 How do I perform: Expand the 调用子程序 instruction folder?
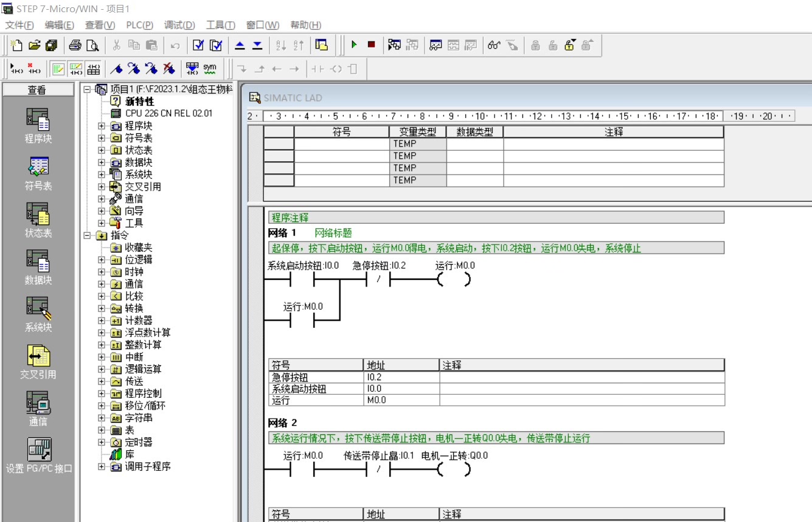click(x=102, y=467)
